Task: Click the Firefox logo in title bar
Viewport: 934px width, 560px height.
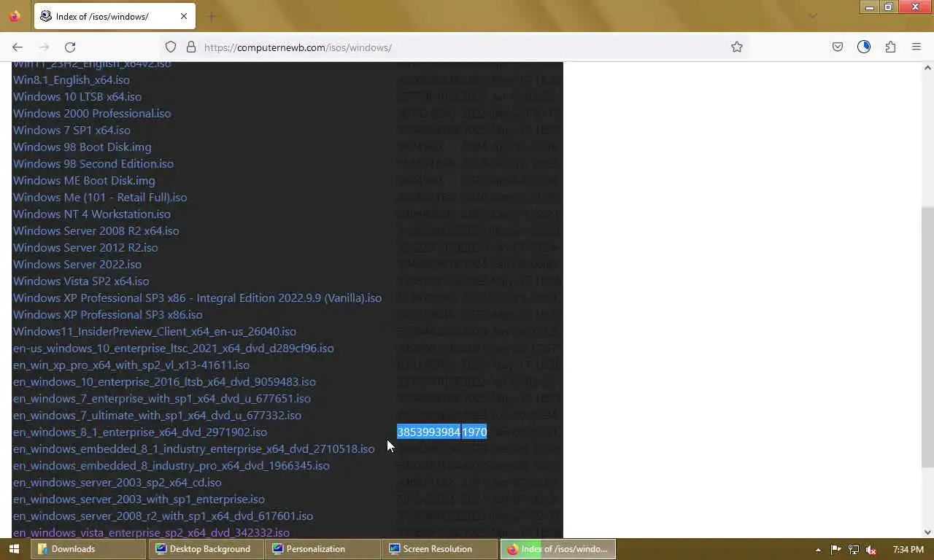Action: pos(15,16)
